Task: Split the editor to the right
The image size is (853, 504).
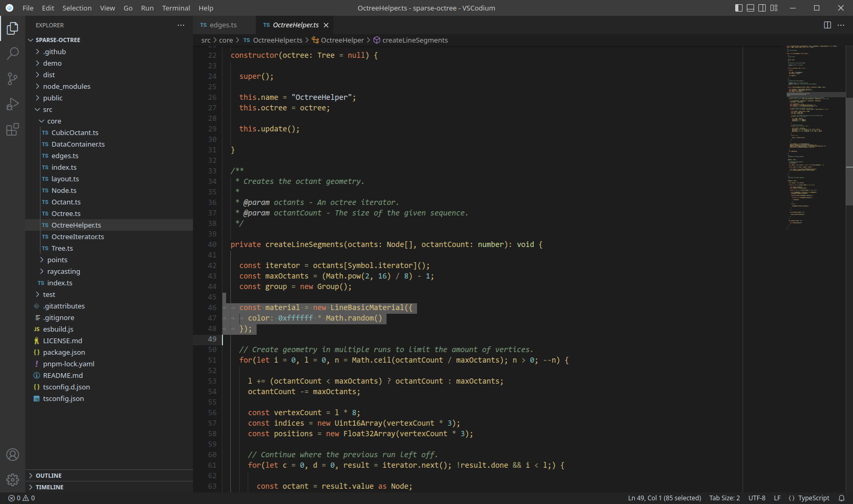Action: click(x=827, y=25)
